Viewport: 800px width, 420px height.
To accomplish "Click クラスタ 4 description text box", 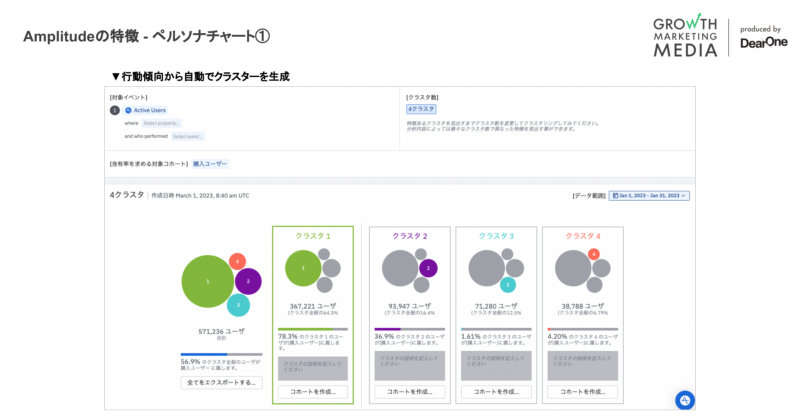I will [583, 366].
